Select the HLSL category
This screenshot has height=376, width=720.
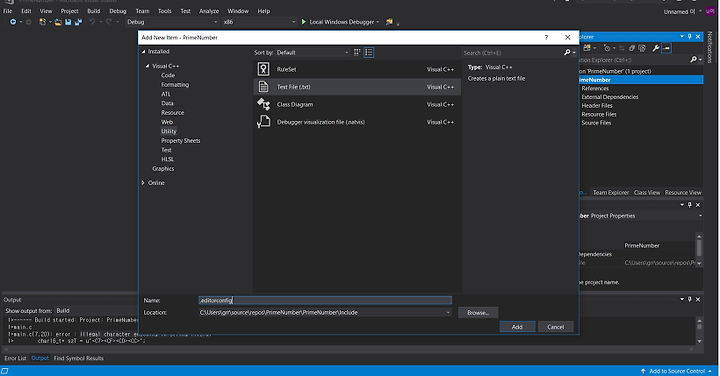[x=167, y=159]
